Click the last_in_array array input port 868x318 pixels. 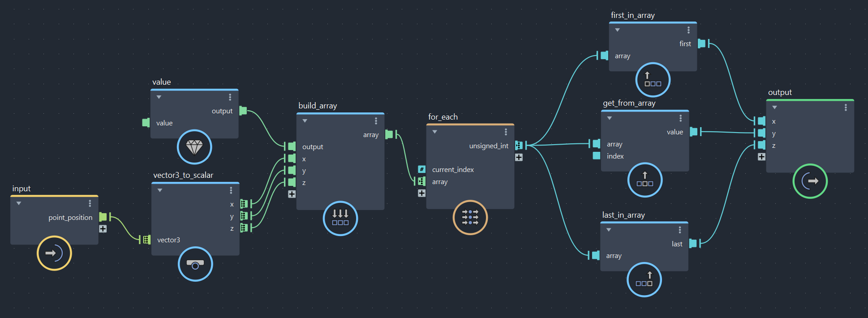[x=596, y=255]
